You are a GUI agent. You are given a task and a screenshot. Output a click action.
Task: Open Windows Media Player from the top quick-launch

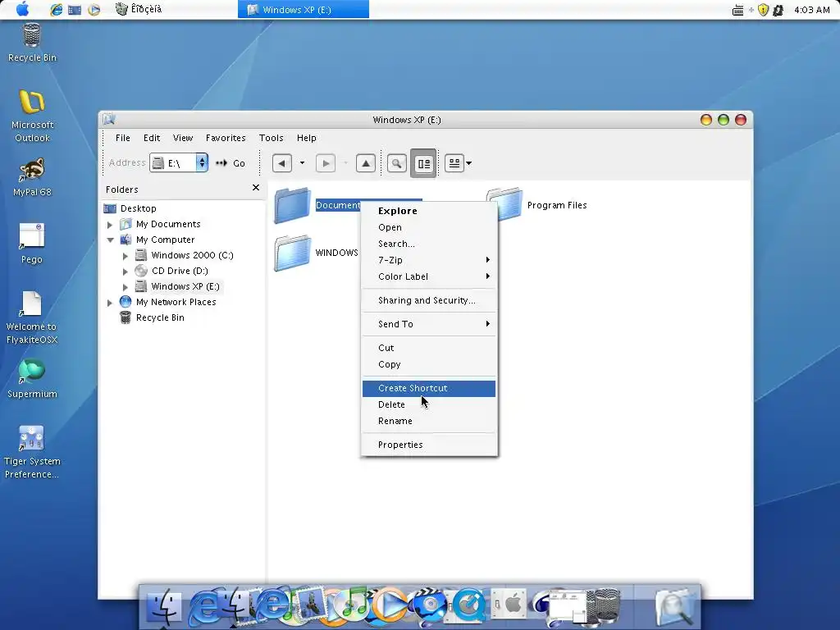[x=94, y=10]
